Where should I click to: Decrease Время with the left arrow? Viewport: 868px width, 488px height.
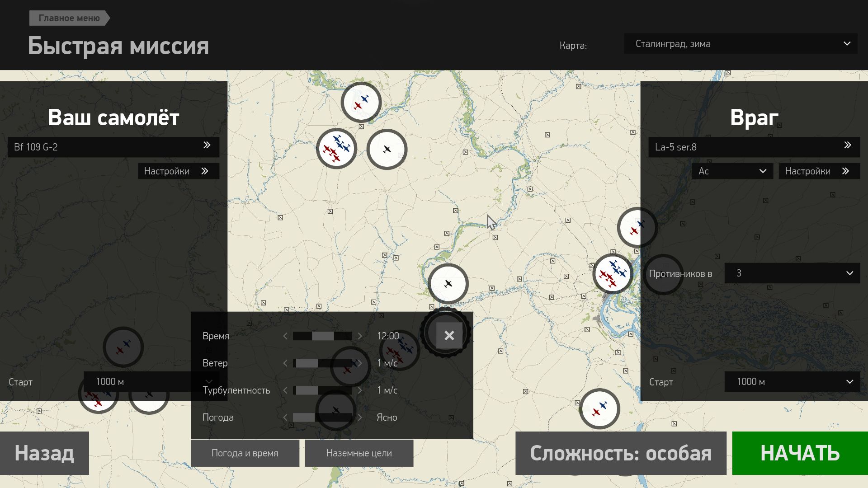[x=285, y=336]
